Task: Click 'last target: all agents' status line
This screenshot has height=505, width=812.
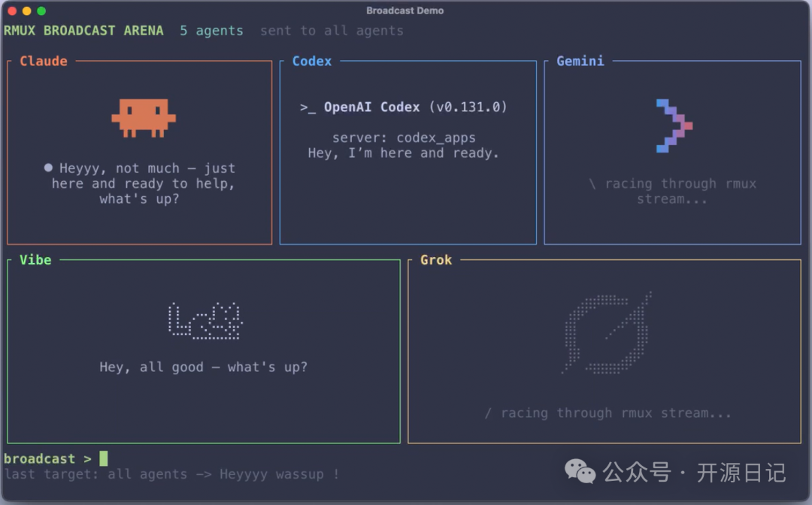Action: tap(171, 474)
